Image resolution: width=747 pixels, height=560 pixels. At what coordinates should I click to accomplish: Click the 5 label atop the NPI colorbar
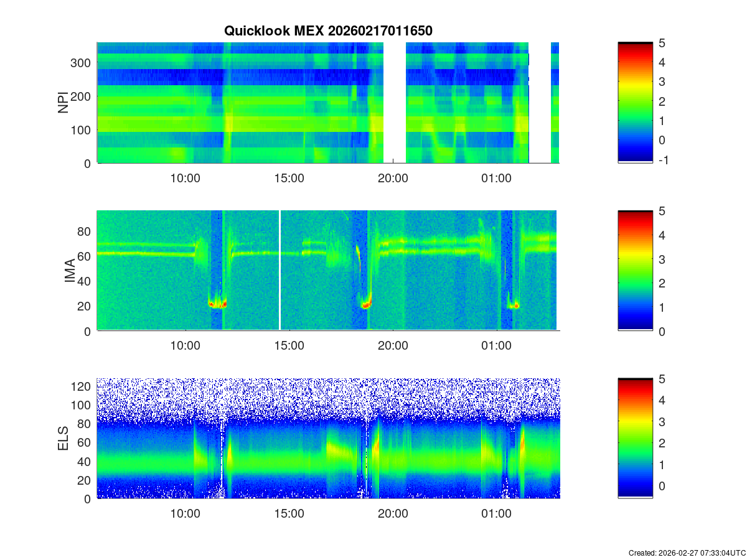click(662, 44)
